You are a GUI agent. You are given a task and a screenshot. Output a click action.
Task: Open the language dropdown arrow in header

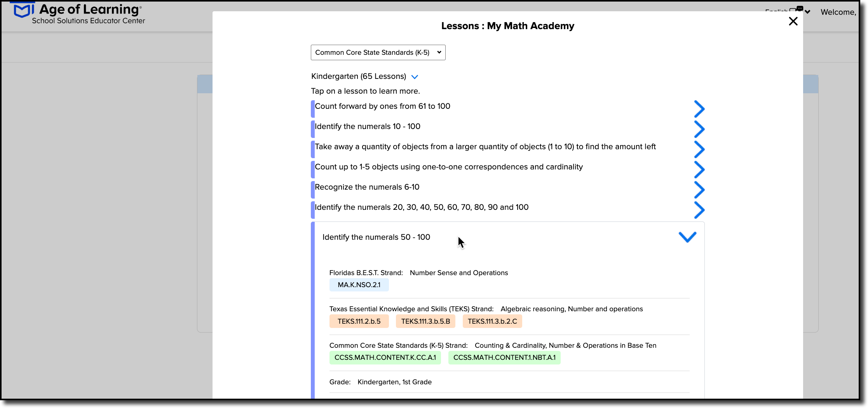click(x=807, y=12)
